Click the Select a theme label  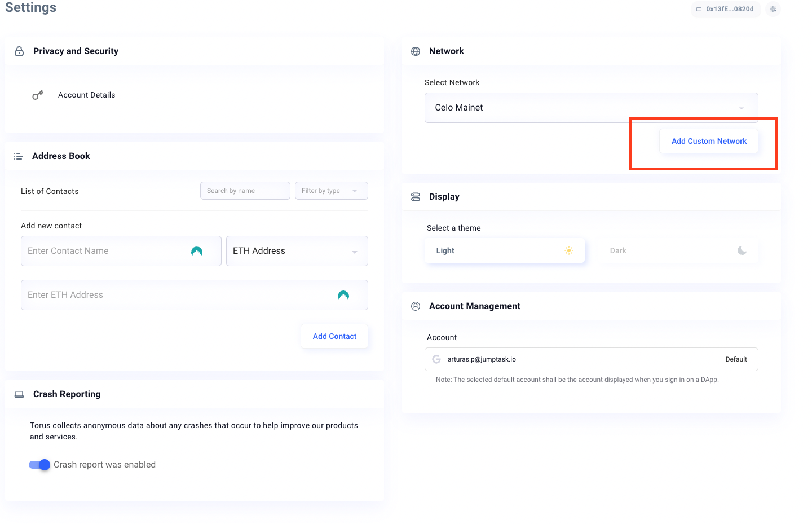coord(454,228)
